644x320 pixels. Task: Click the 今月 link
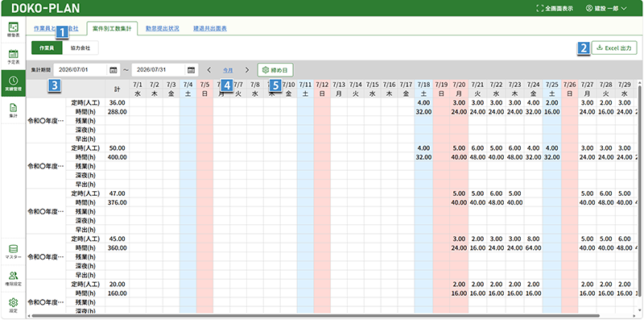pyautogui.click(x=228, y=70)
